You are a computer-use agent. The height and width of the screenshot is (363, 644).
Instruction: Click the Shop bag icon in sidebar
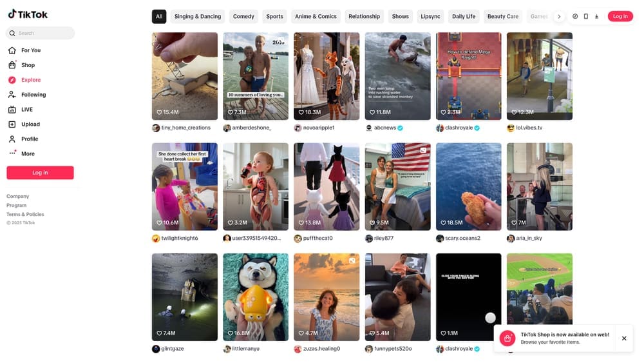point(12,65)
